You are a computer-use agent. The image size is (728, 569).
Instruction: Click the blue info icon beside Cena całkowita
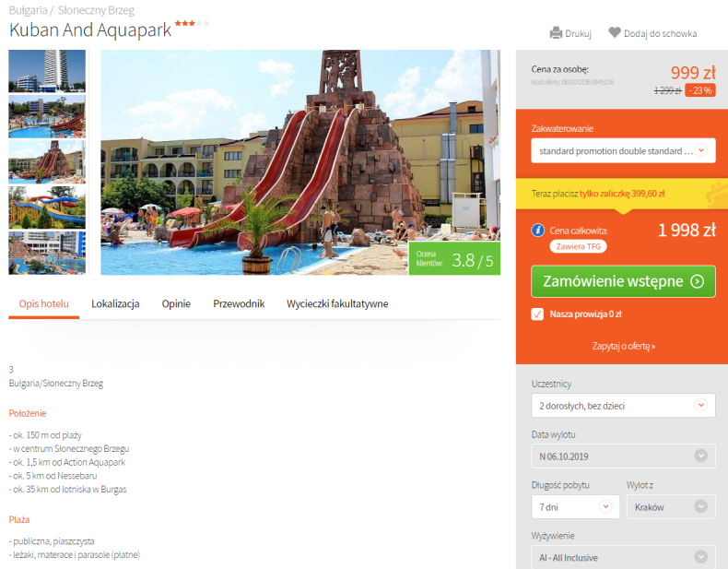click(537, 231)
